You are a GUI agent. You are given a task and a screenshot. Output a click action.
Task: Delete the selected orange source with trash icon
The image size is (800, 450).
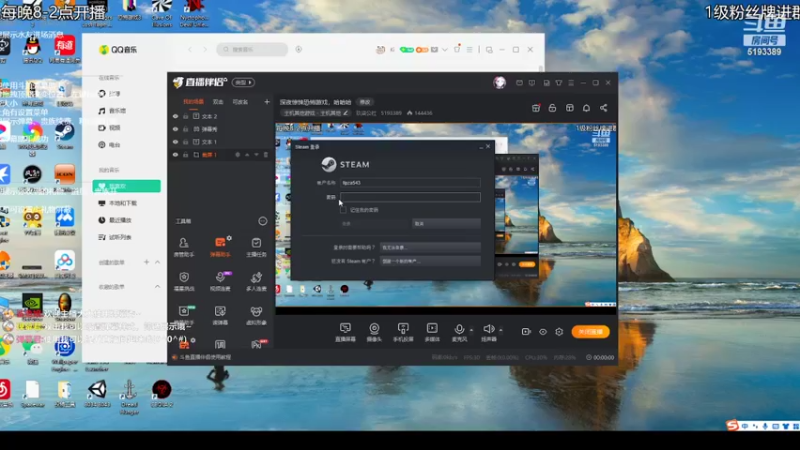(x=265, y=155)
